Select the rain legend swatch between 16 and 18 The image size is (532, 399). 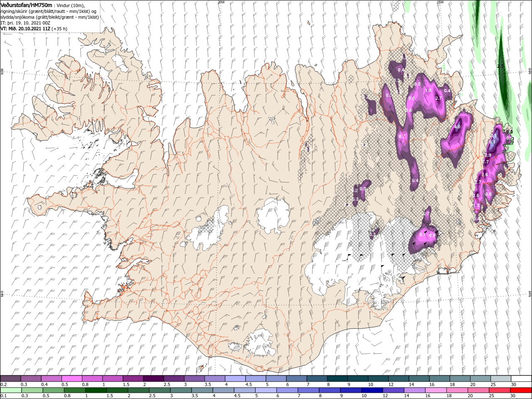(x=436, y=390)
